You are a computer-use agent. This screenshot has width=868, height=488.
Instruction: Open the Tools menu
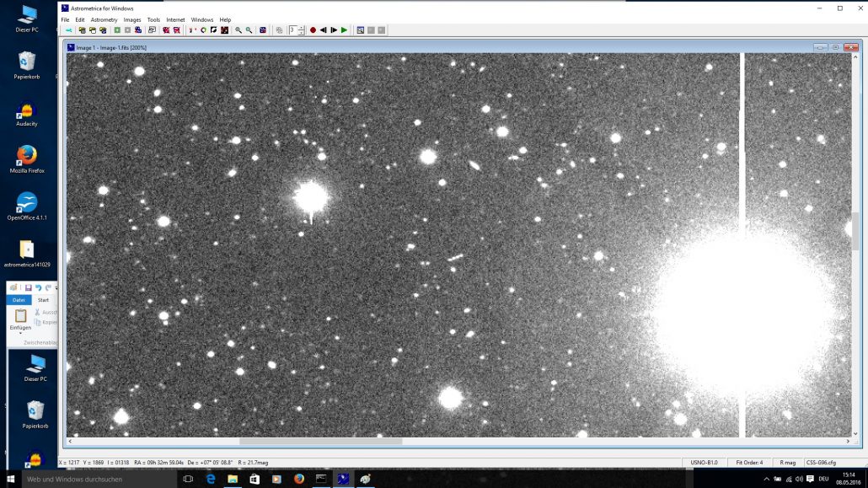pos(153,19)
